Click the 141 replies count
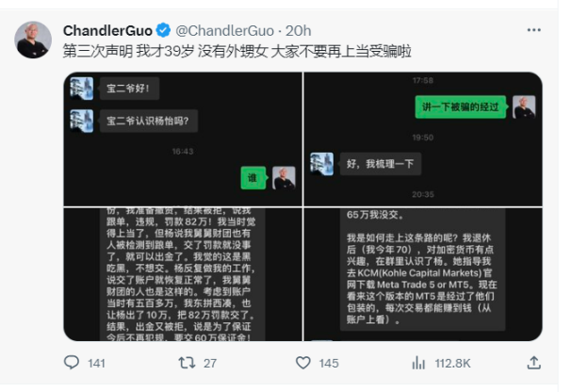This screenshot has height=392, width=572. [x=96, y=363]
